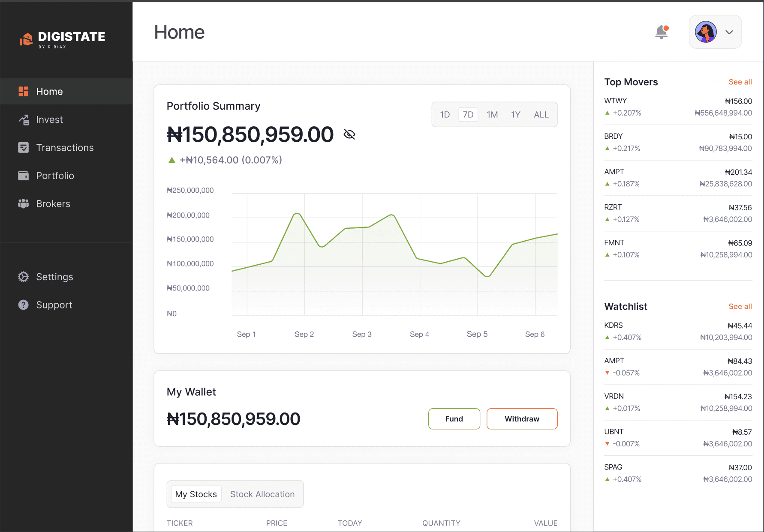764x532 pixels.
Task: Select the 1Y time range
Action: click(516, 114)
